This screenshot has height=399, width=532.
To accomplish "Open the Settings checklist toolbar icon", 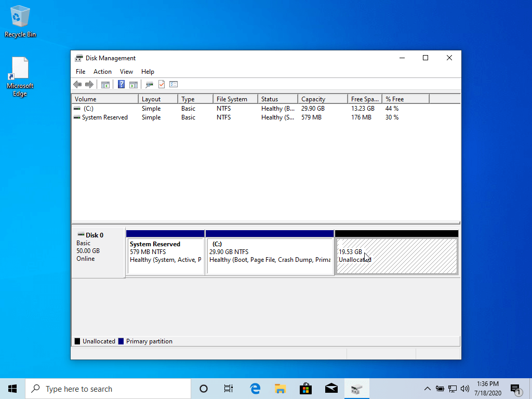I will pos(174,84).
